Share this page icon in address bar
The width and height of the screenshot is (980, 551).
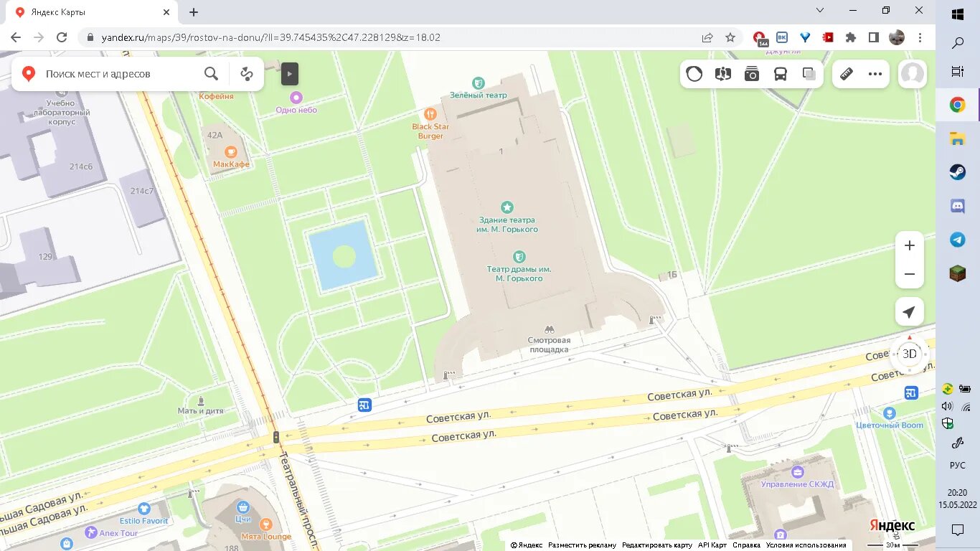pos(707,37)
